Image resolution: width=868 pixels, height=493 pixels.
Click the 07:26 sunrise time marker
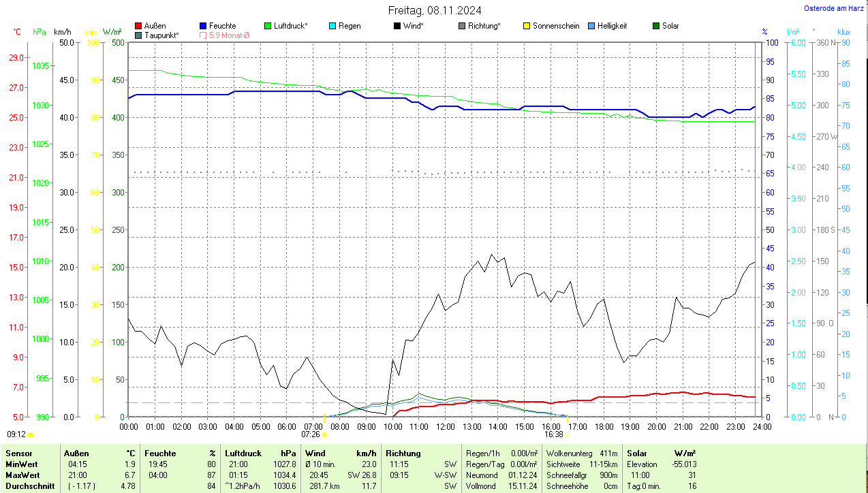311,434
